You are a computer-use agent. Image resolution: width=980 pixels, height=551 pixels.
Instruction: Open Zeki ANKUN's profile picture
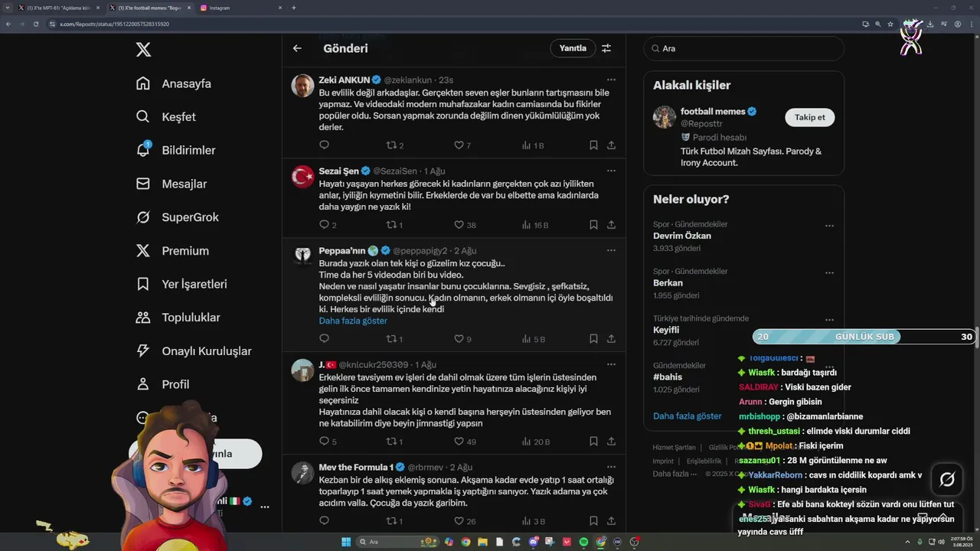point(303,85)
